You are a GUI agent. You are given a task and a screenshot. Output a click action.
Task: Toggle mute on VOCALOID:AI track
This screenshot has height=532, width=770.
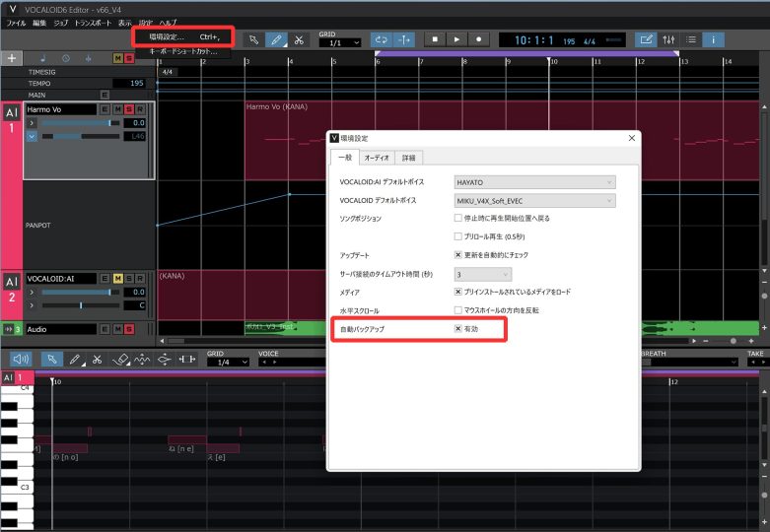point(118,278)
